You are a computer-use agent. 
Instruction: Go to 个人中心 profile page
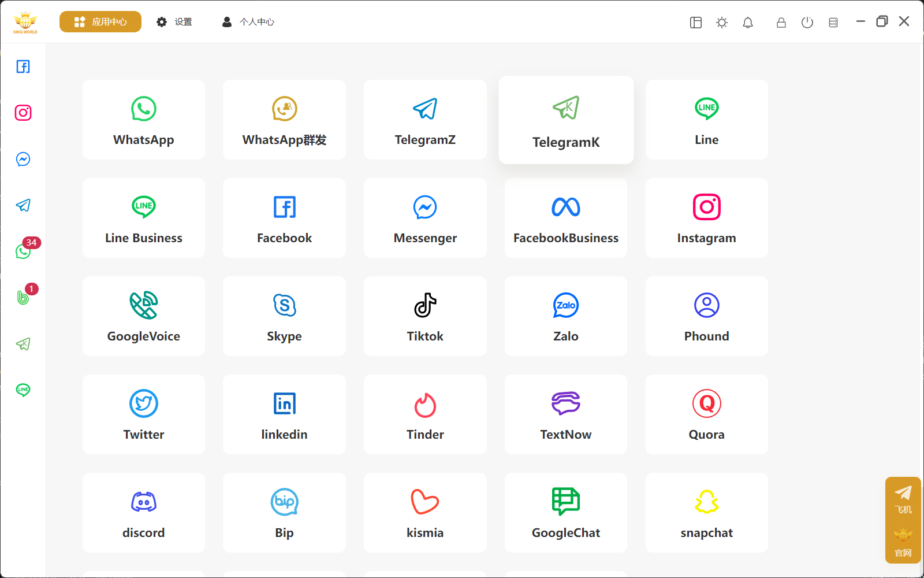pos(248,22)
